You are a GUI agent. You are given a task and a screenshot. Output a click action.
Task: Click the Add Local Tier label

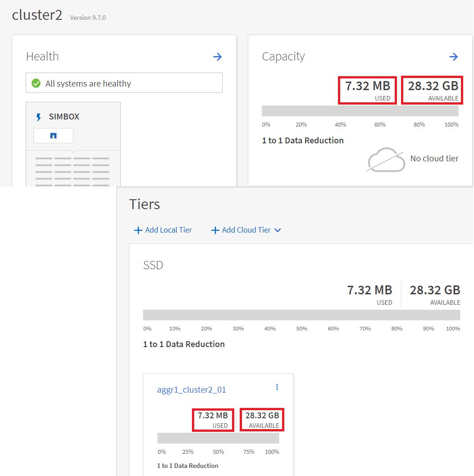169,230
